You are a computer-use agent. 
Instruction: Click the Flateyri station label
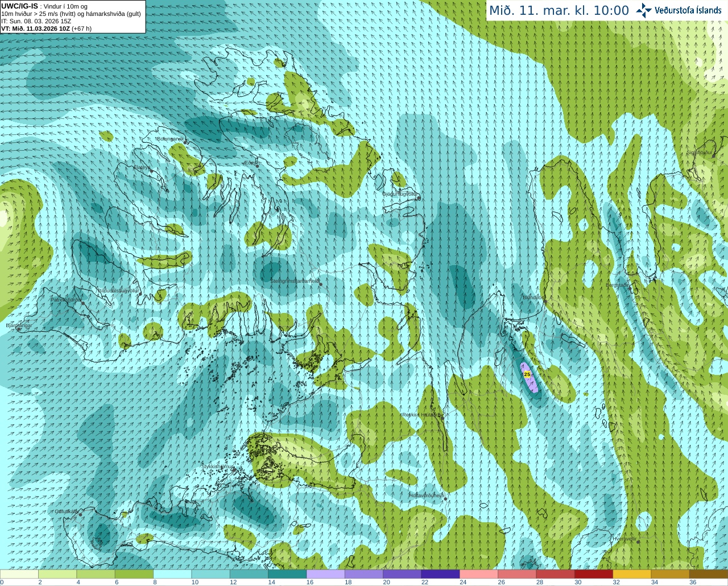tap(142, 167)
